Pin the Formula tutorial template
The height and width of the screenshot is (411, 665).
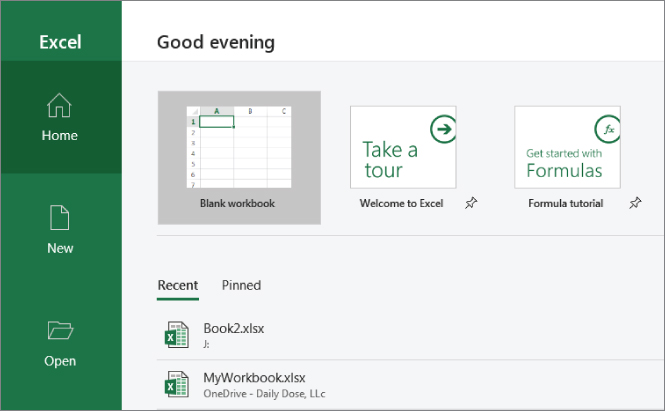click(x=635, y=203)
